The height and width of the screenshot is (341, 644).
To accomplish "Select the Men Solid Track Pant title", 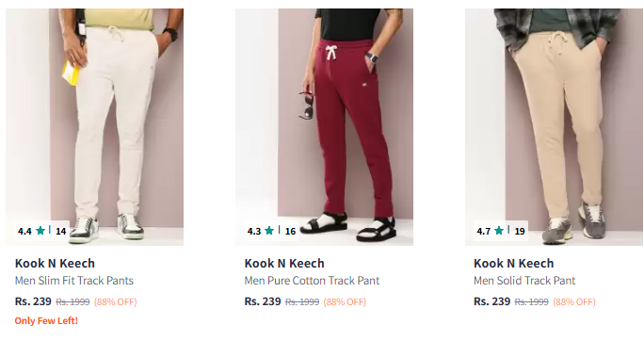I will pos(524,281).
